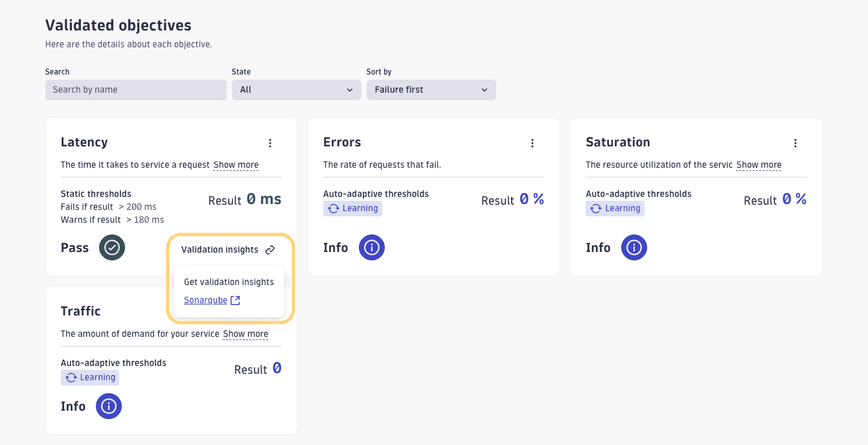Open the kebab menu on the Errors card

tap(532, 143)
